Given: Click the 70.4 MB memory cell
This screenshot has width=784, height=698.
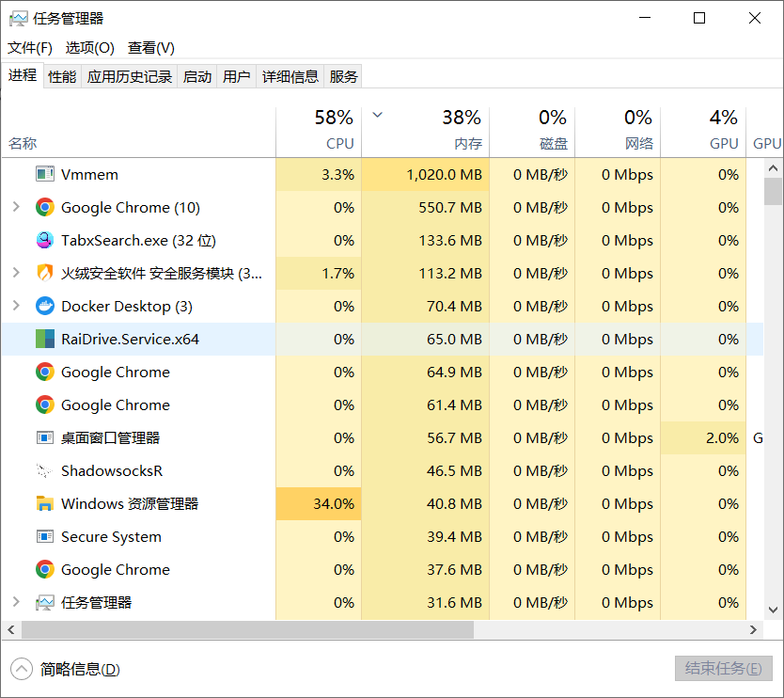Looking at the screenshot, I should tap(426, 307).
